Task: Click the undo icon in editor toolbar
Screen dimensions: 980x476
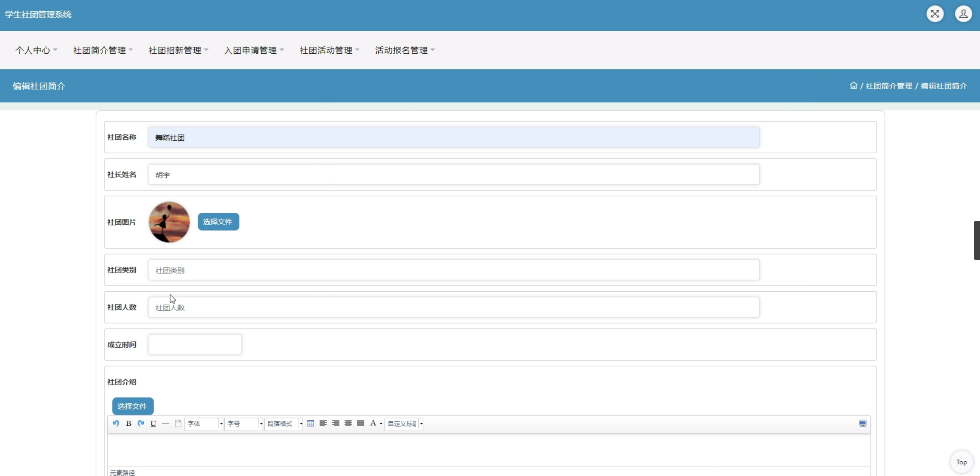Action: click(x=116, y=423)
